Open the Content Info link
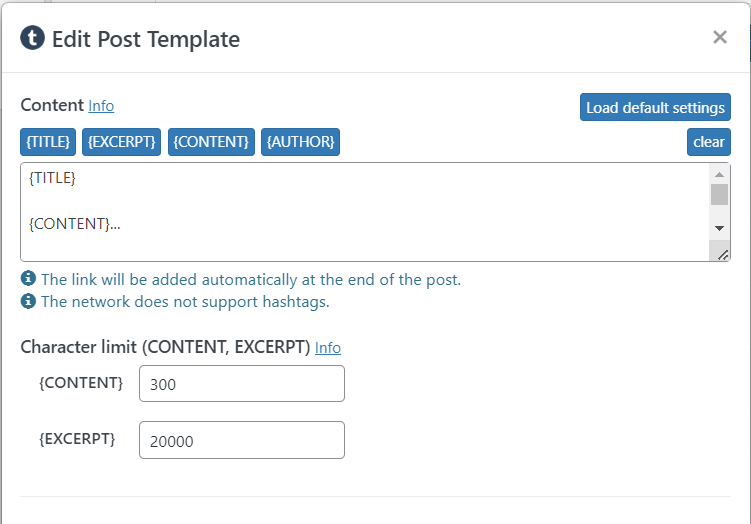 click(x=101, y=106)
